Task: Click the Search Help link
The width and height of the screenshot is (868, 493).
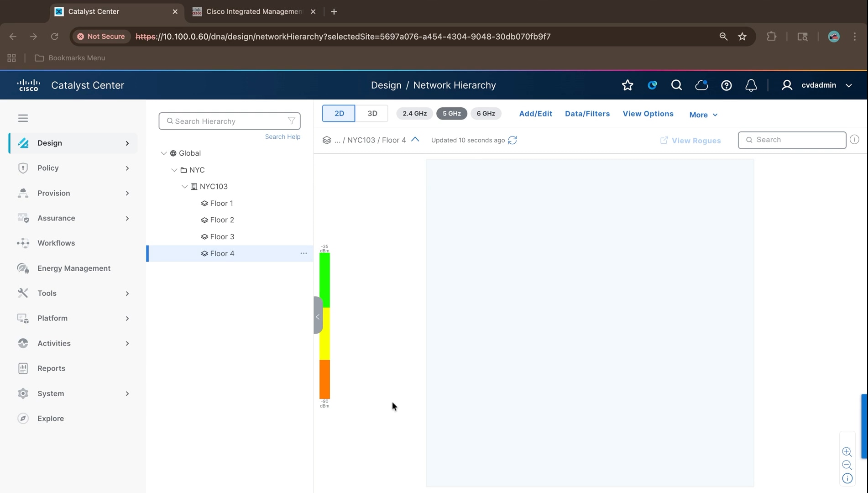Action: tap(282, 136)
